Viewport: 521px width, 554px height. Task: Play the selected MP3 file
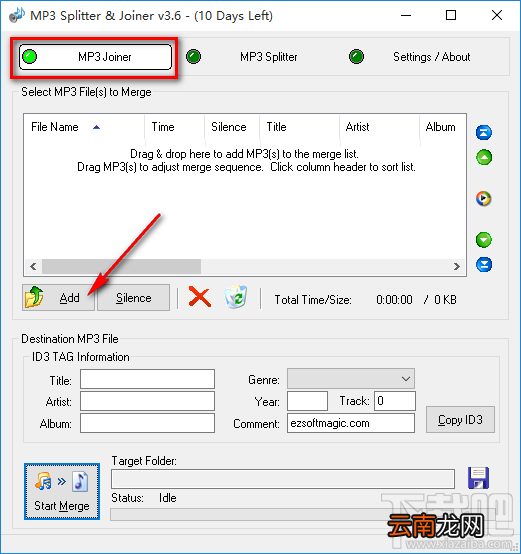pyautogui.click(x=484, y=198)
